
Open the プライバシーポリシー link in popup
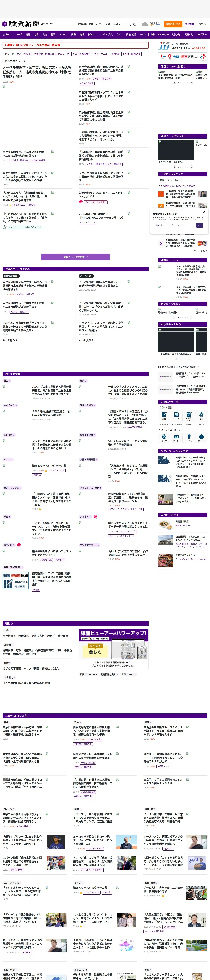pyautogui.click(x=179, y=225)
